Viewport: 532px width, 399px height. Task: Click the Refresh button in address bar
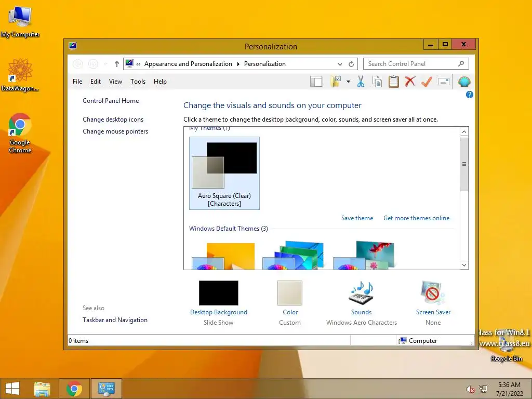point(351,64)
